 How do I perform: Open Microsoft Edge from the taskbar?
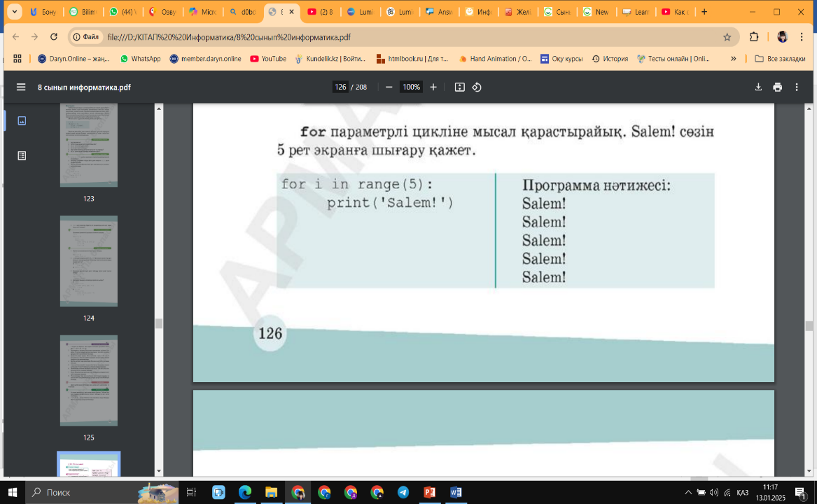coord(245,492)
